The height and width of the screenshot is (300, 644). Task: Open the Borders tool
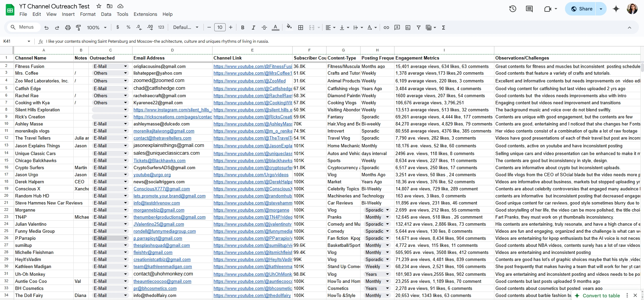coord(301,28)
